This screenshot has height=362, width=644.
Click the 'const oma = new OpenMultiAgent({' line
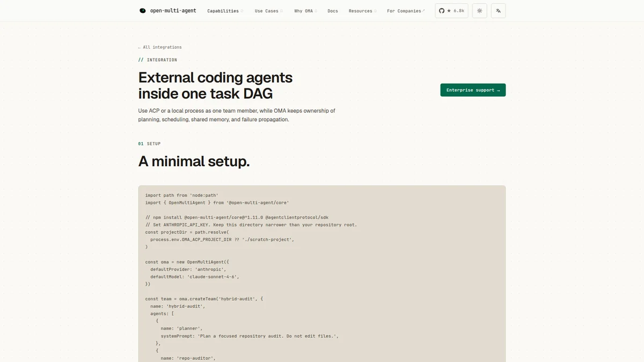click(187, 262)
